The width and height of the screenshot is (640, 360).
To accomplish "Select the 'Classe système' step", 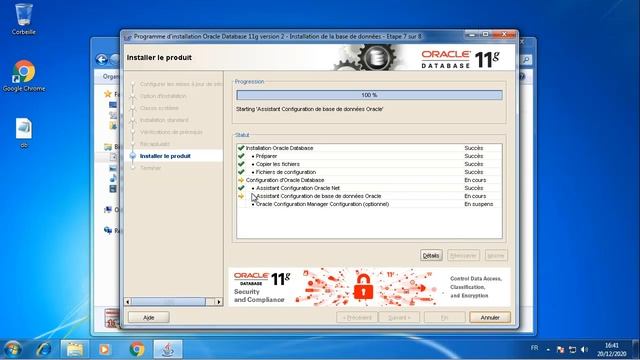I will [159, 108].
